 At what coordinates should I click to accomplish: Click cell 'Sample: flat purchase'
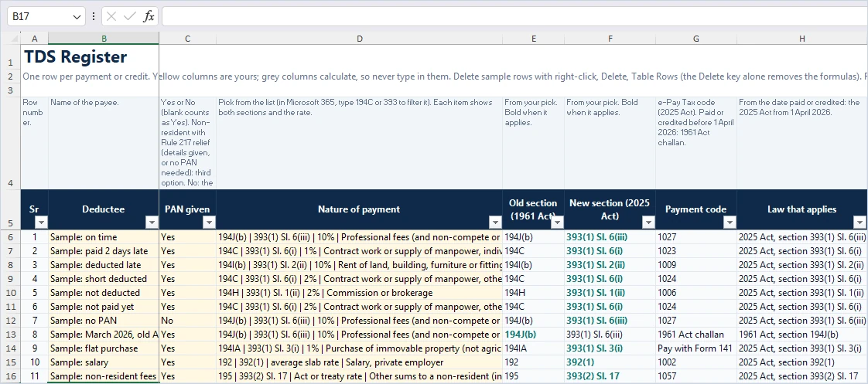point(104,348)
